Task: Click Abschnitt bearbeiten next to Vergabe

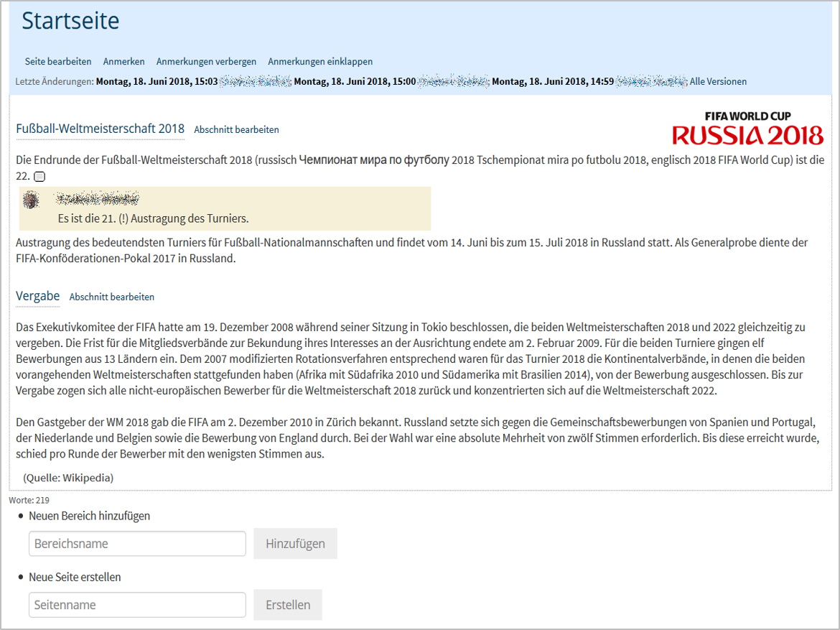Action: coord(111,297)
